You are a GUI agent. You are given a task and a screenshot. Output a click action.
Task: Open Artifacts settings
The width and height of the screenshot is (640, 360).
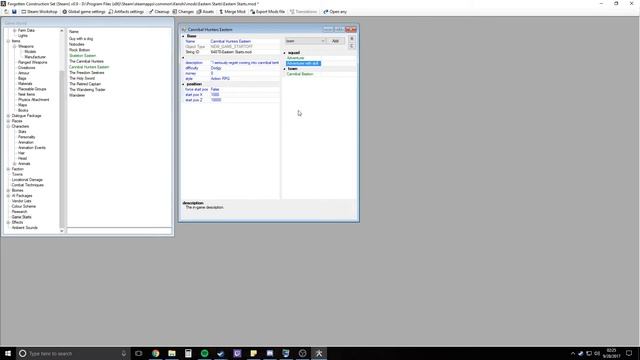tap(126, 12)
